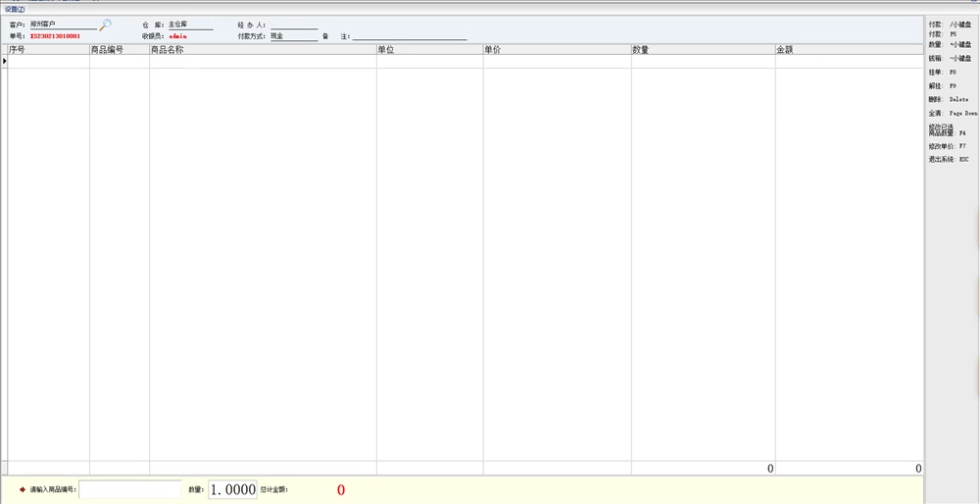Screen dimensions: 980x504
Task: Click the 客户 customer input field
Action: (63, 25)
